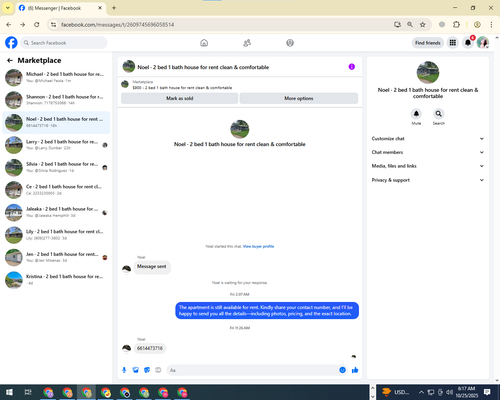The image size is (500, 400).
Task: Show hidden system tray icons
Action: [x=421, y=392]
